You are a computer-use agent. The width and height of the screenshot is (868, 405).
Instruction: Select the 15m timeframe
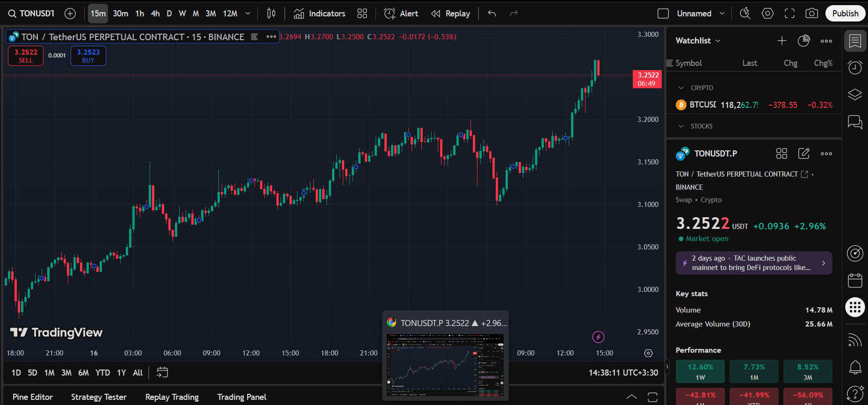(x=98, y=14)
